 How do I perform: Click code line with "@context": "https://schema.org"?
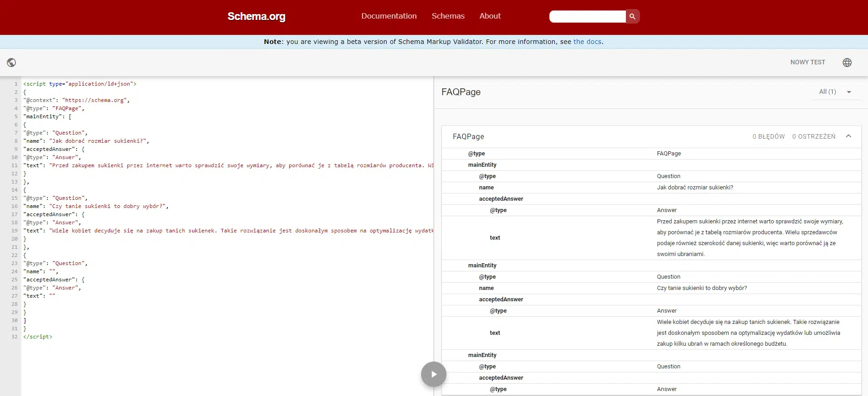[77, 100]
